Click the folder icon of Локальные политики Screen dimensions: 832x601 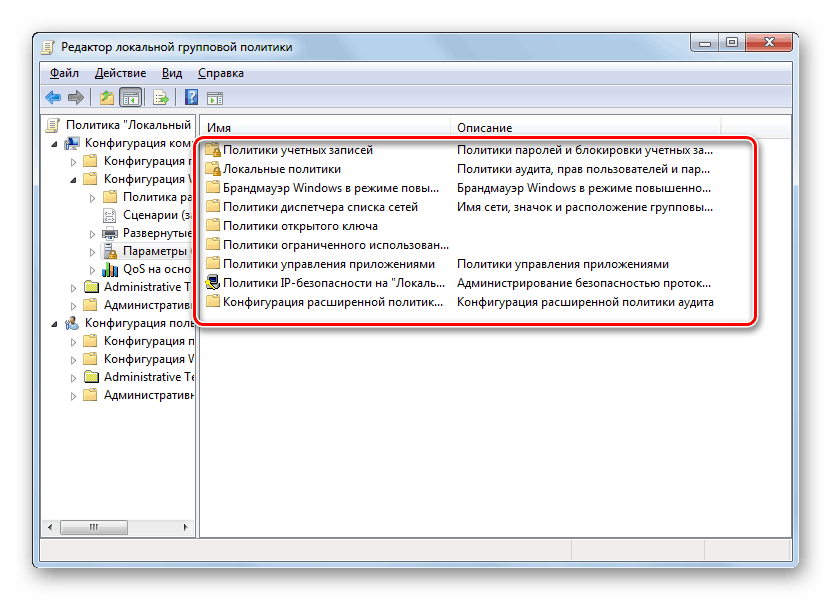point(213,169)
